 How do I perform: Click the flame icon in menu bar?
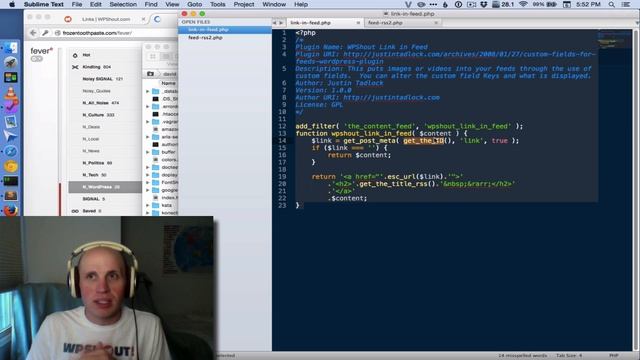pos(445,4)
